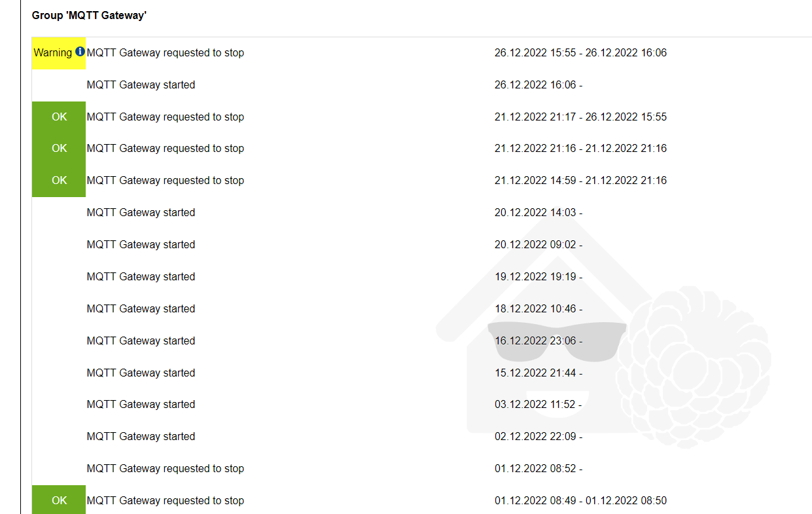This screenshot has height=514, width=812.
Task: Click the blue info icon beside Warning
Action: pyautogui.click(x=80, y=52)
